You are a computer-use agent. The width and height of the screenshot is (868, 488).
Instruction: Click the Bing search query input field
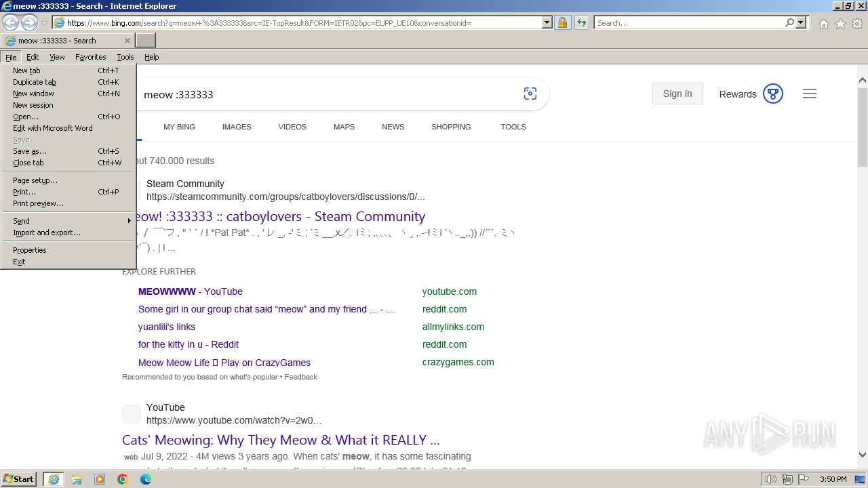329,94
